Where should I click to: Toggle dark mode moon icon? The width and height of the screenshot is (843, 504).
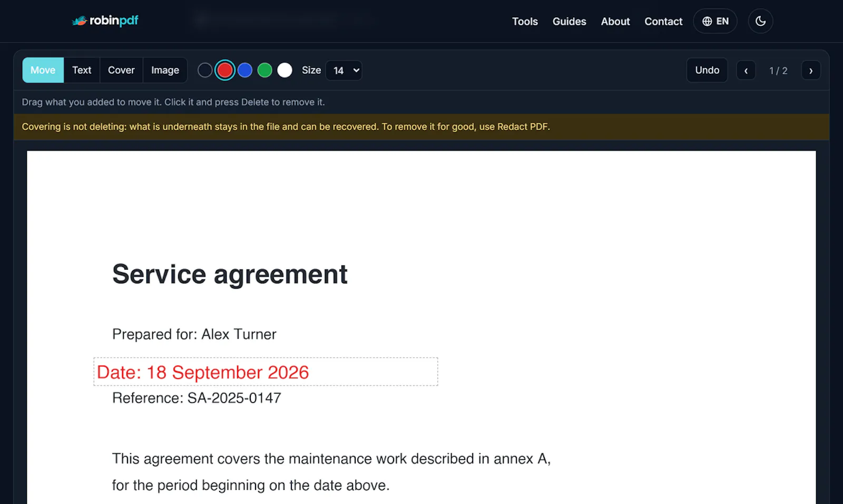(760, 21)
